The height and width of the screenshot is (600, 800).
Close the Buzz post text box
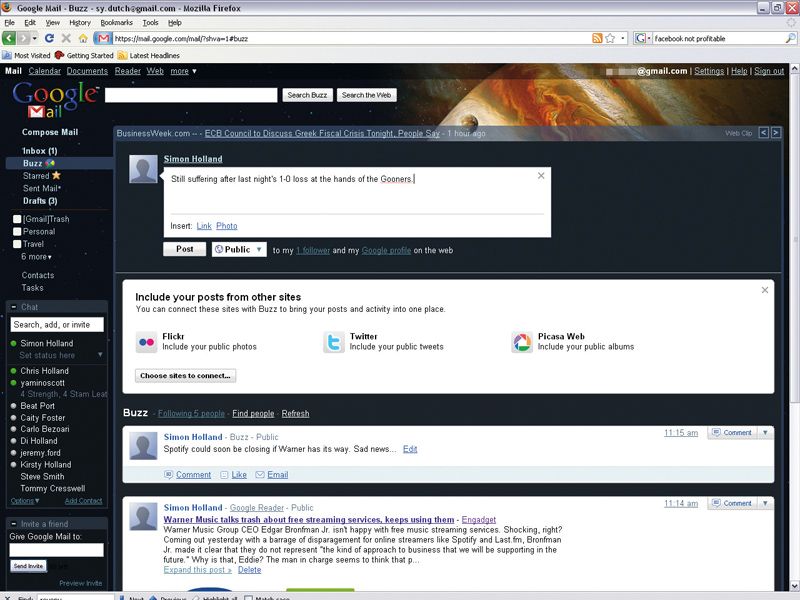click(x=541, y=176)
